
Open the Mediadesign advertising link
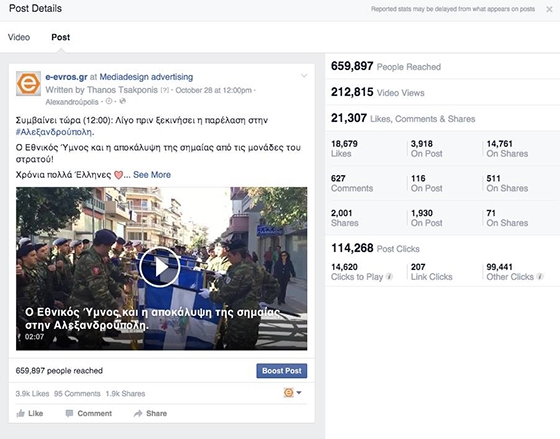[x=146, y=77]
